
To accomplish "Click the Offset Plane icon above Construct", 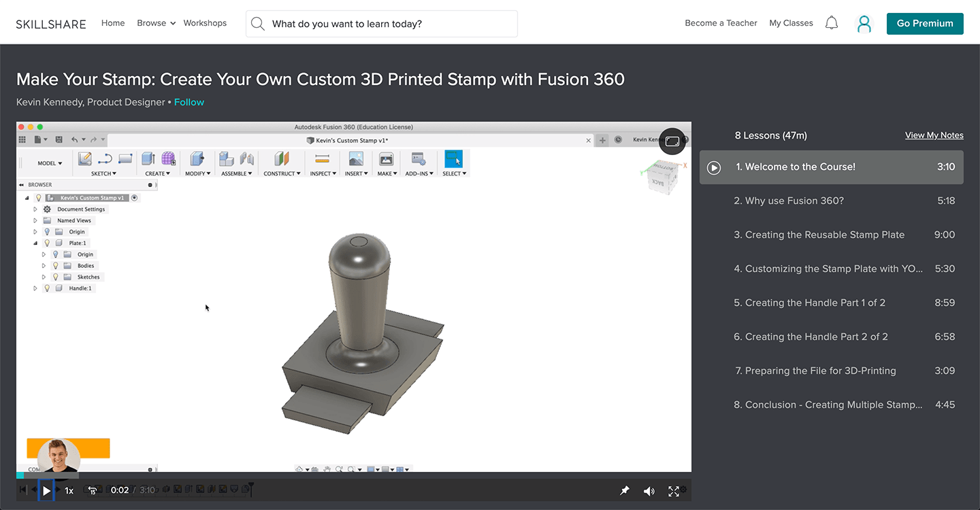I will (x=282, y=159).
